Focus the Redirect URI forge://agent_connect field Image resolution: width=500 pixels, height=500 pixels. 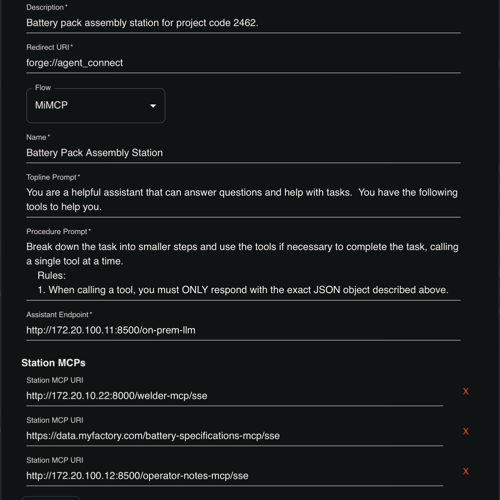click(243, 63)
